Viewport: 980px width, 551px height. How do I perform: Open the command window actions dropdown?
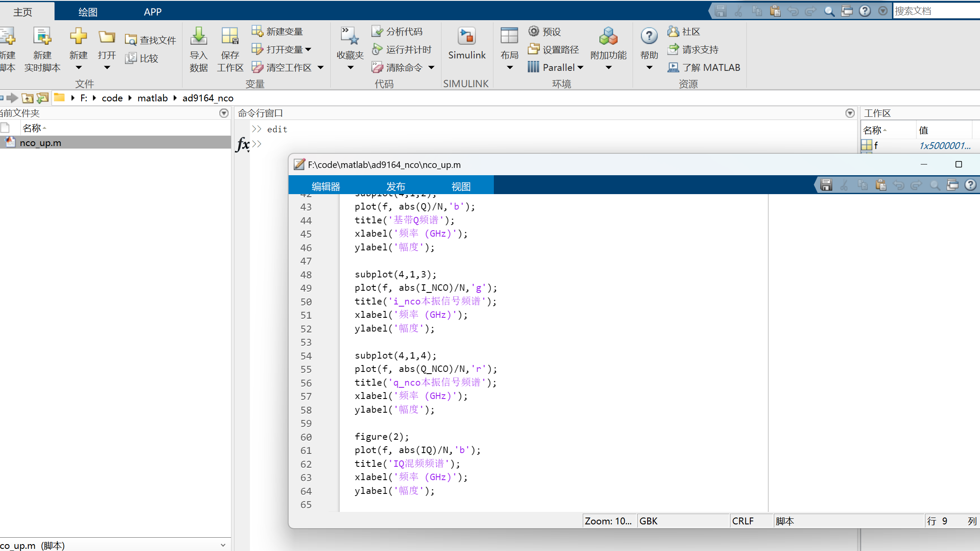pyautogui.click(x=849, y=113)
